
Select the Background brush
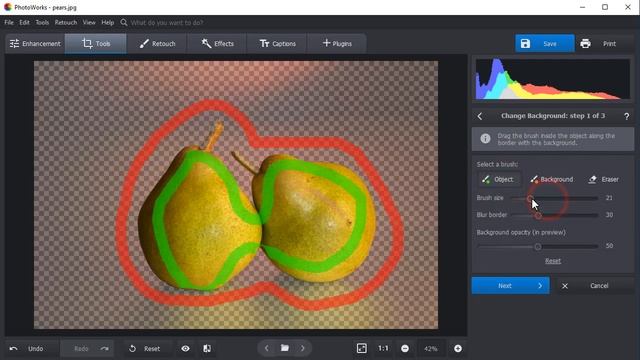(551, 179)
